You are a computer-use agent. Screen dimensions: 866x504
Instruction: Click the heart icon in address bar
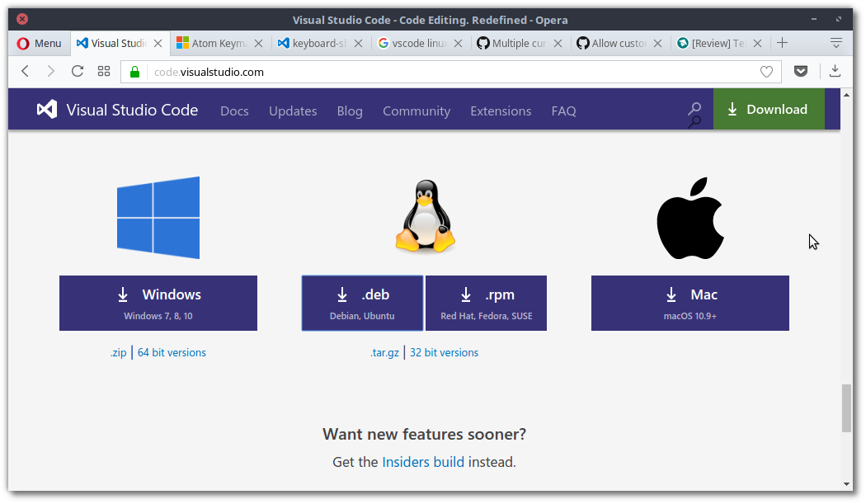click(766, 72)
